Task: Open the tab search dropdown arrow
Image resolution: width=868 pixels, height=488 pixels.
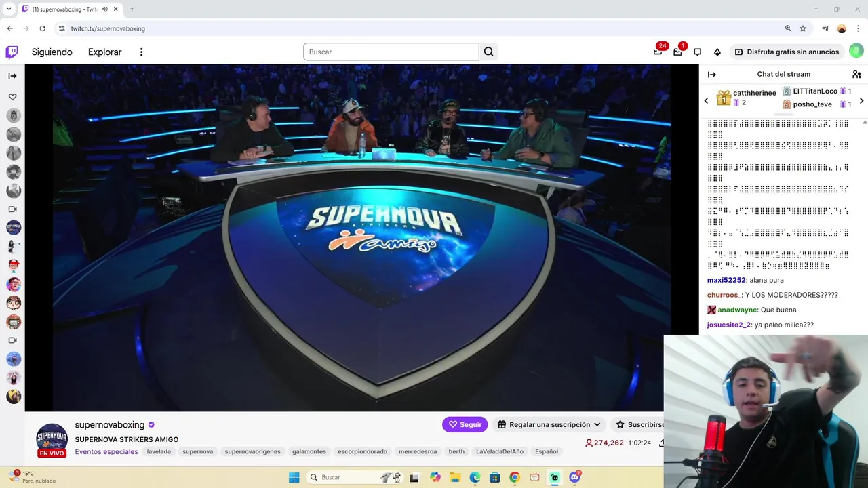Action: (9, 9)
